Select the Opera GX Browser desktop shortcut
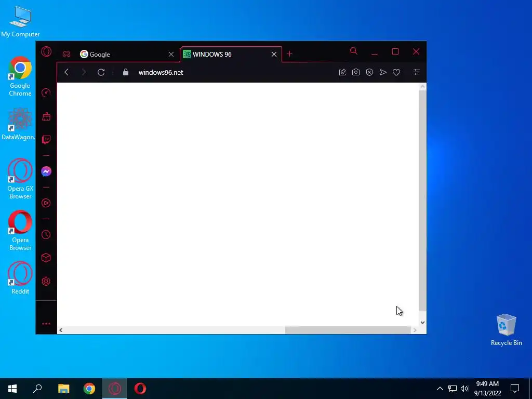The width and height of the screenshot is (532, 399). (20, 179)
